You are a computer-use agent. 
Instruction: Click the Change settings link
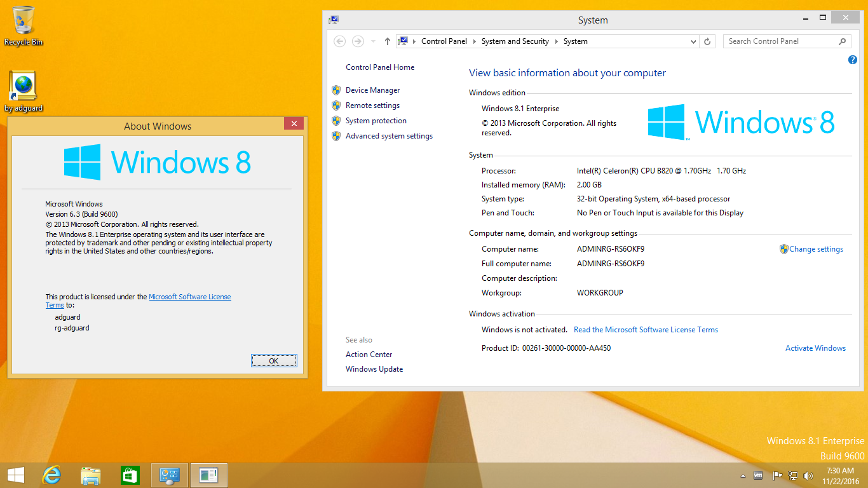[x=817, y=249]
